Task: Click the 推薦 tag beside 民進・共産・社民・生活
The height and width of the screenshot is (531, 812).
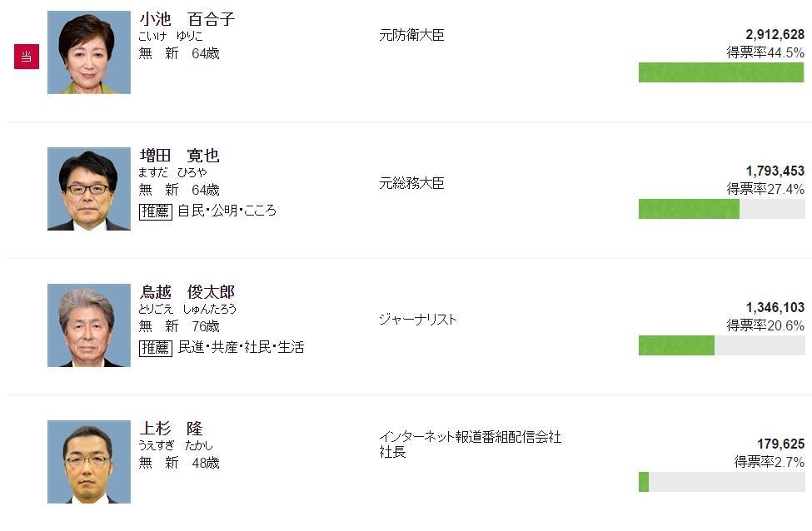Action: [155, 347]
